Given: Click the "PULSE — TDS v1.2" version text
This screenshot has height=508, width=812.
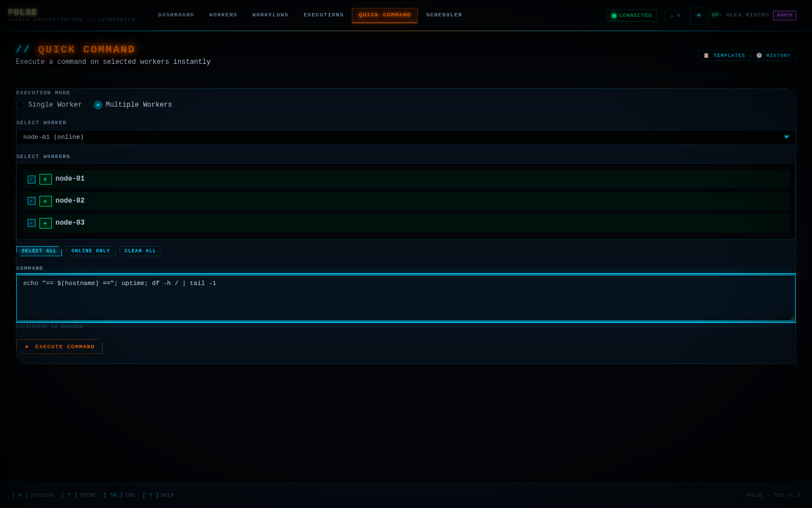Looking at the screenshot, I should point(774,496).
